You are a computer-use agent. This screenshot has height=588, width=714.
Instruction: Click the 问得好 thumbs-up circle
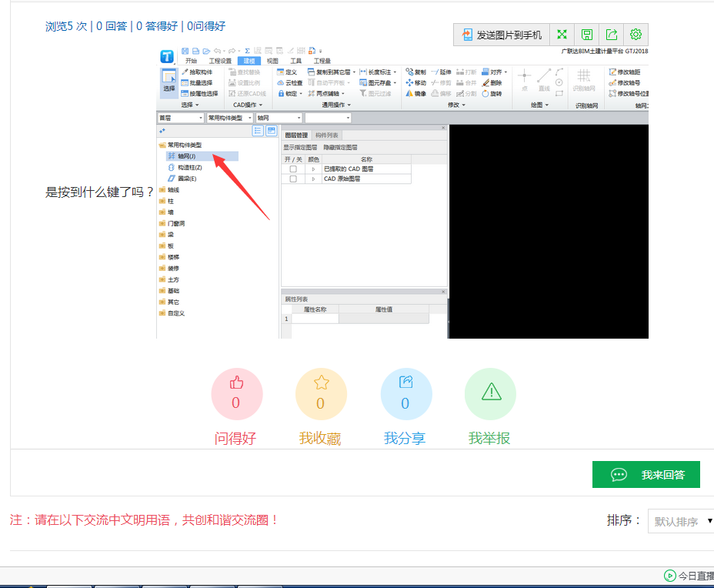point(236,393)
